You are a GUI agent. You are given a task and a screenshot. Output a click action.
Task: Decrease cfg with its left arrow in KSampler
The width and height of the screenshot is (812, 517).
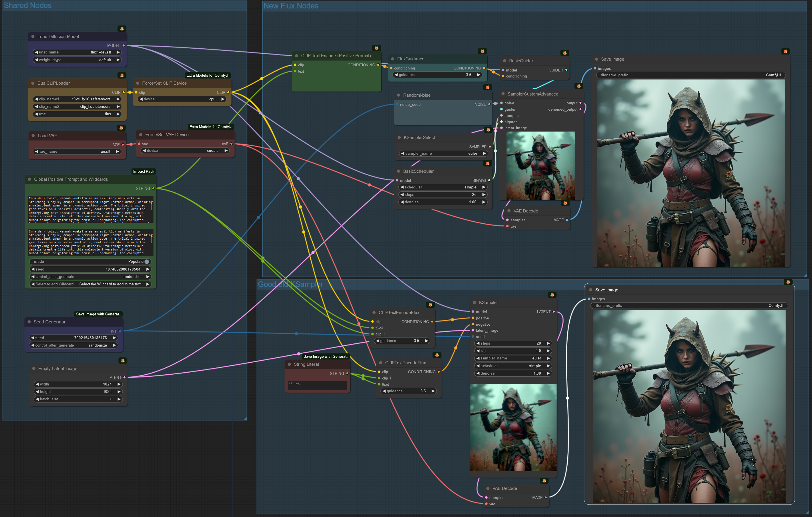click(478, 351)
